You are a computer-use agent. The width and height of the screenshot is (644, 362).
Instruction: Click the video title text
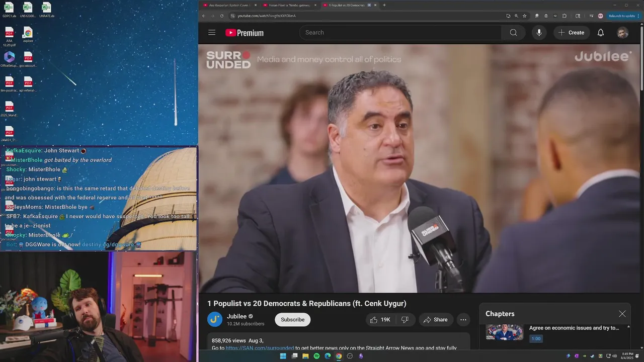(x=306, y=304)
